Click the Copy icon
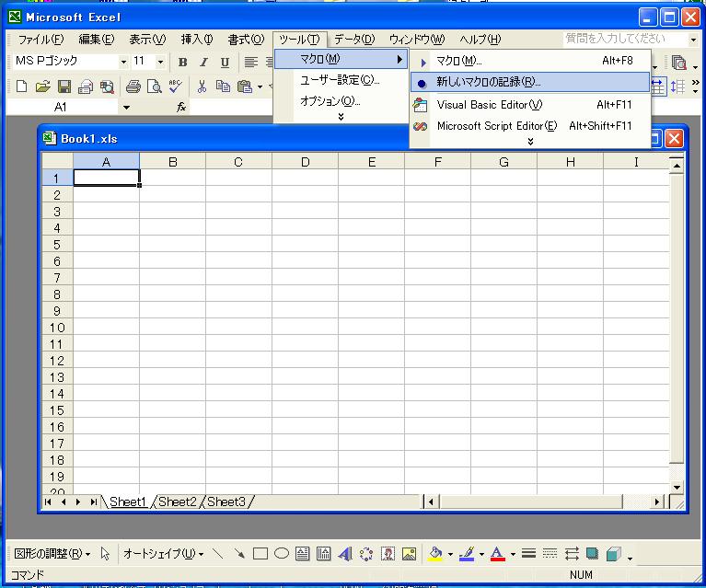This screenshot has height=588, width=706. click(223, 86)
